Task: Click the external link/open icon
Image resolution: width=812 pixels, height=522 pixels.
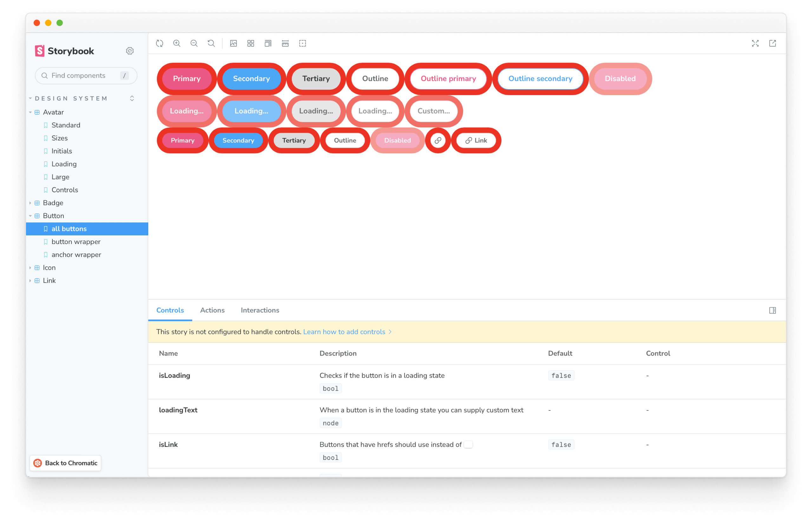Action: [x=773, y=43]
